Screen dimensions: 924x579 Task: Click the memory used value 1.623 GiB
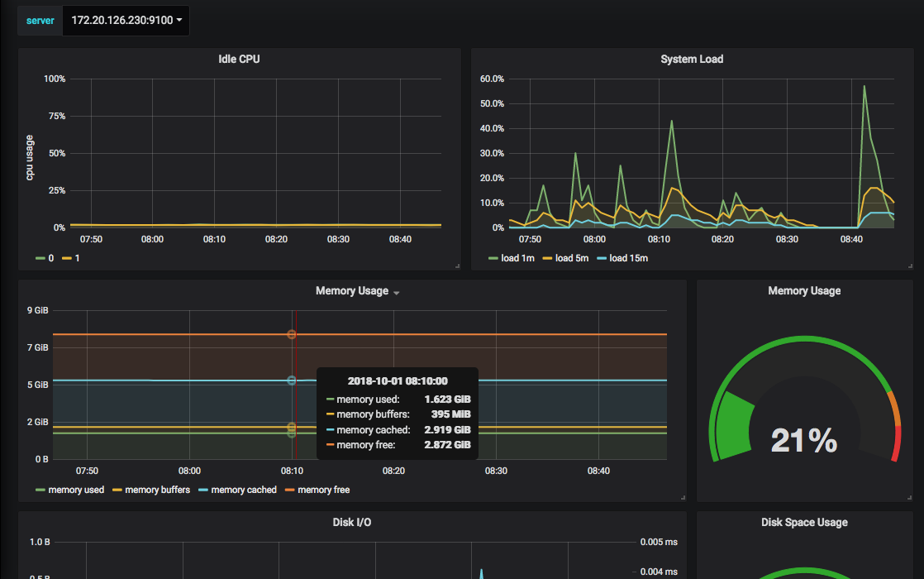[x=447, y=400]
